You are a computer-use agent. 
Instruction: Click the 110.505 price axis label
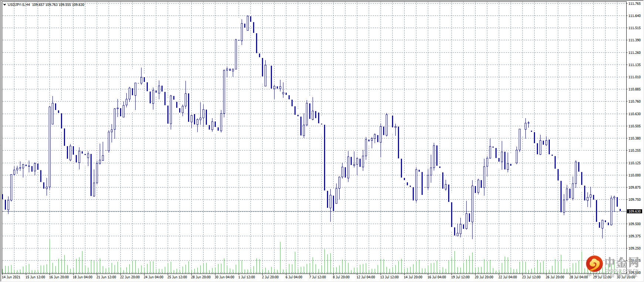point(634,126)
